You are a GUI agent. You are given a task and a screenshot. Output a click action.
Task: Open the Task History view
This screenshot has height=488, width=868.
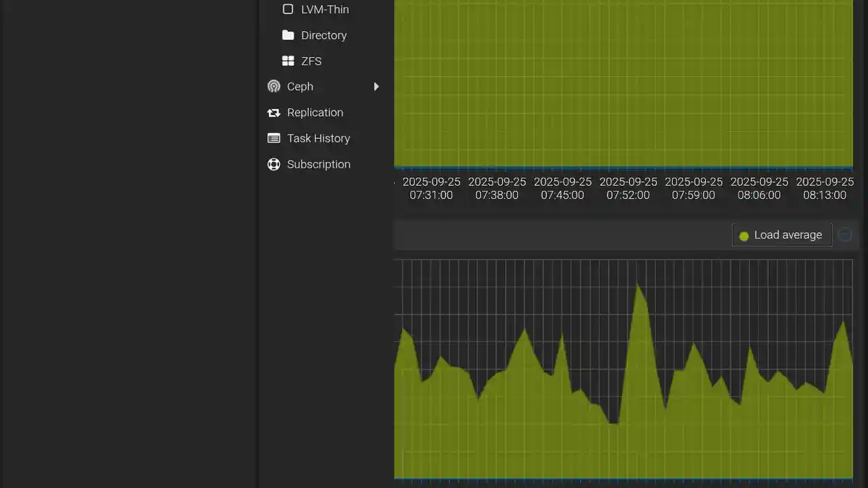point(318,138)
